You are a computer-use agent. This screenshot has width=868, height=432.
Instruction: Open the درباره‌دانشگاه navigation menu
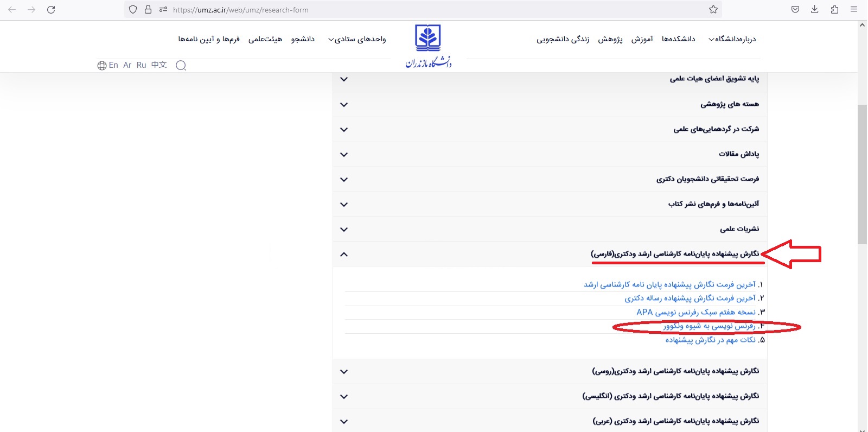coord(732,39)
